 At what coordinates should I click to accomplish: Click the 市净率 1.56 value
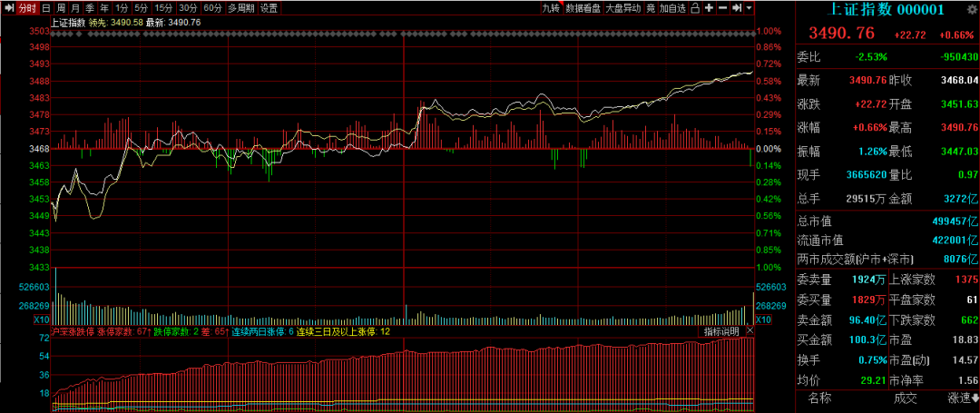tap(968, 380)
